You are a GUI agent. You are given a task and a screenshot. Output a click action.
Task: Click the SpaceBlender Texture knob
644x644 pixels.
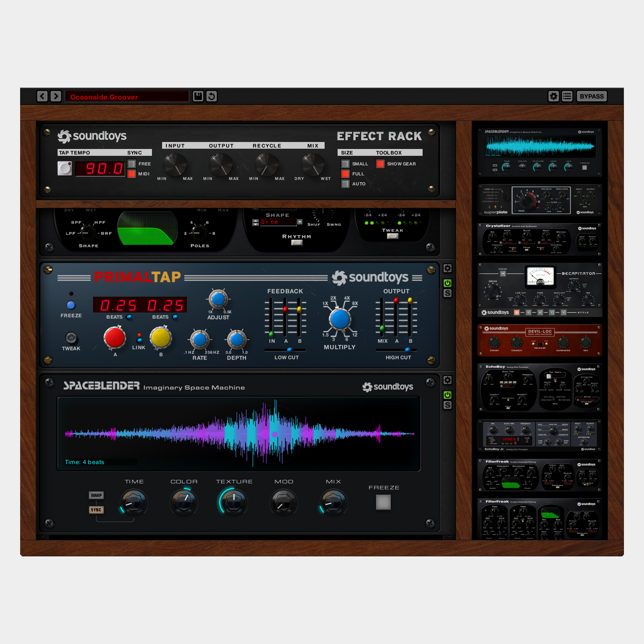(x=234, y=502)
